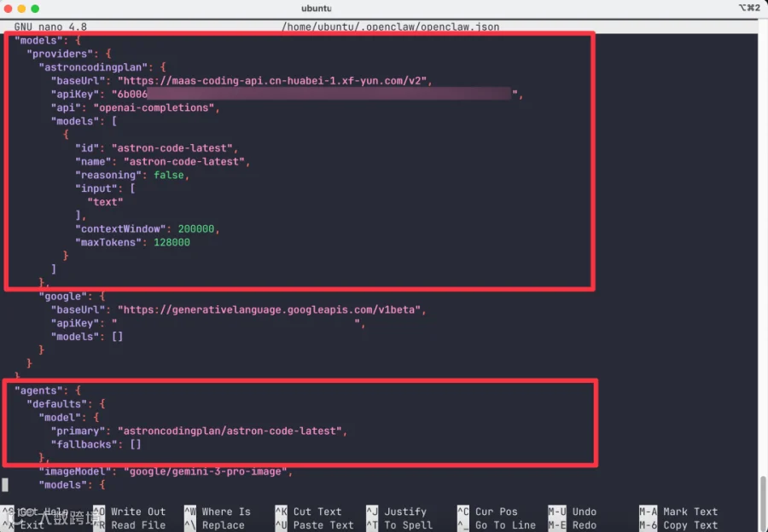Click the "id": "astron-code-latest" line
768x532 pixels.
pos(157,147)
